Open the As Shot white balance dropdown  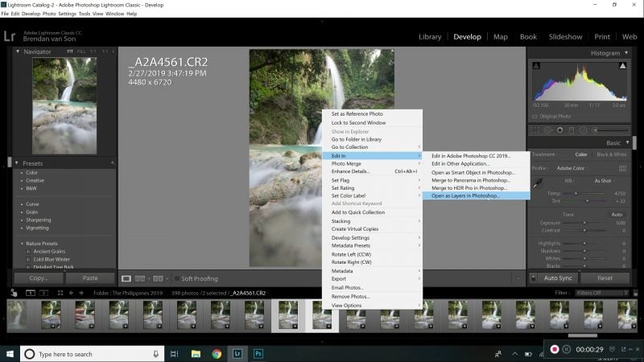coord(605,181)
